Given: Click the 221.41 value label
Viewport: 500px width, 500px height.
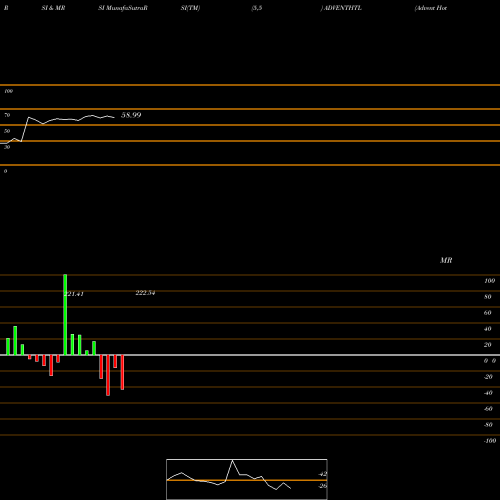Looking at the screenshot, I should click(x=74, y=294).
